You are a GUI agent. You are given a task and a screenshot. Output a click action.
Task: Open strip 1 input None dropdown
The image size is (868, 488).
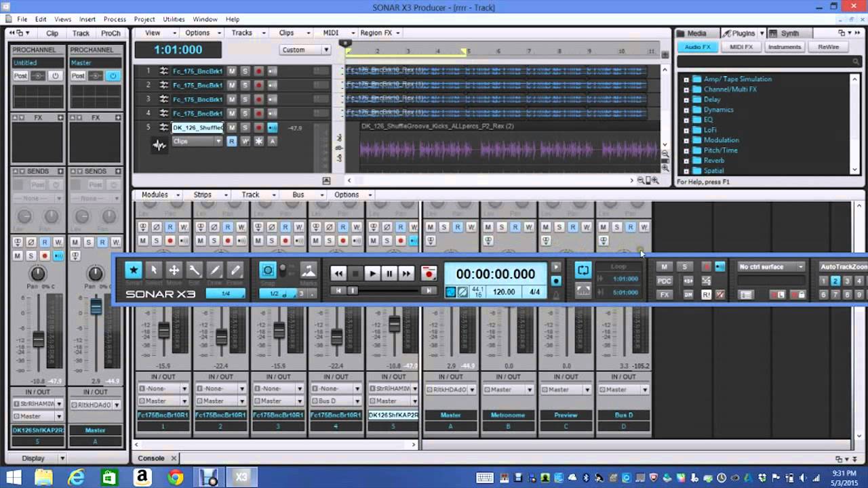tap(163, 388)
